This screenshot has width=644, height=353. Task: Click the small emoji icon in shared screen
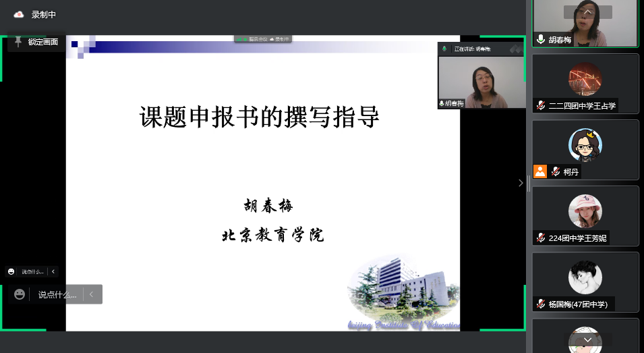click(x=11, y=271)
